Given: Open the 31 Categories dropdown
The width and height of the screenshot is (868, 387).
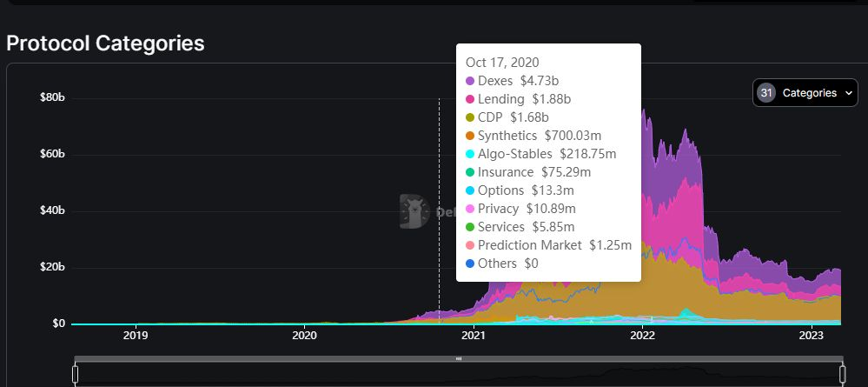Looking at the screenshot, I should 805,92.
